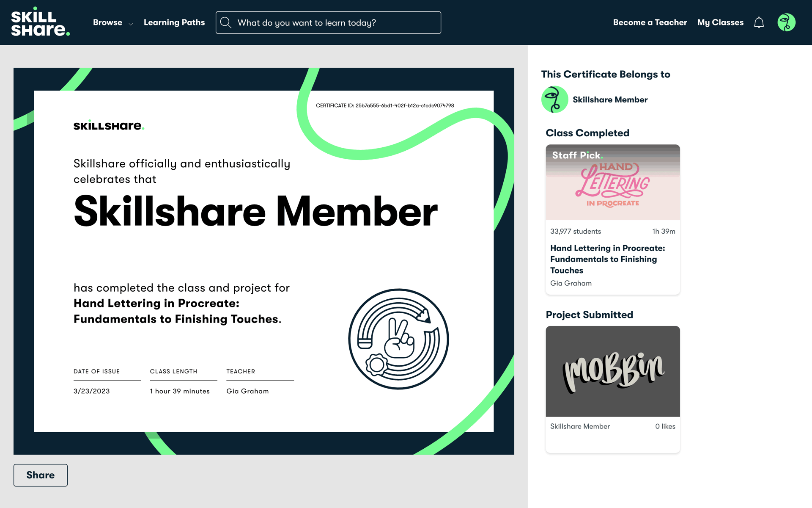Click '1 hour 39 minutes' class length
Screen dimensions: 812x508
pos(180,391)
